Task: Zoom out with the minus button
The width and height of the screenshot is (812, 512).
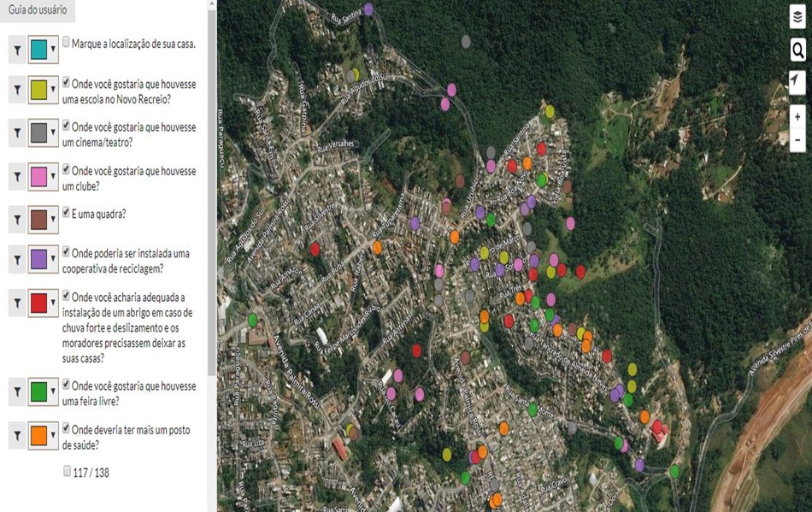Action: pyautogui.click(x=797, y=138)
